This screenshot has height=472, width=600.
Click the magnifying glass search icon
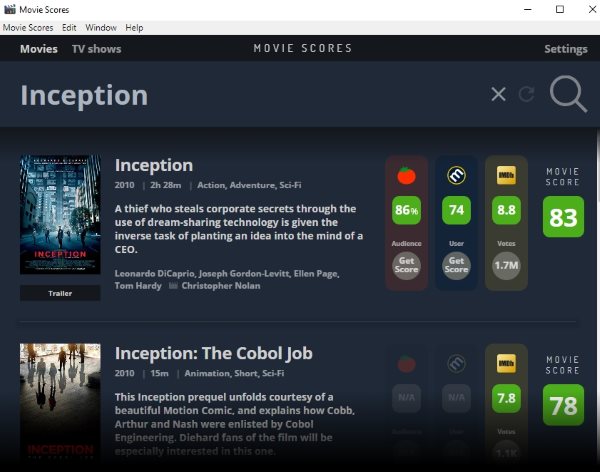[x=568, y=94]
